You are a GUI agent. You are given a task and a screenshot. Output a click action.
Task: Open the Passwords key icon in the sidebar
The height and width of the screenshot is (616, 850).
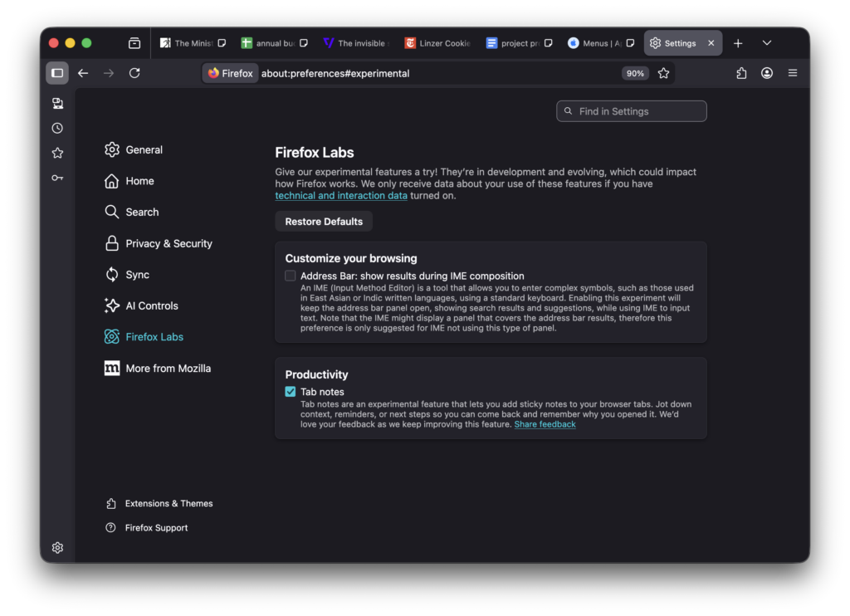click(x=57, y=177)
